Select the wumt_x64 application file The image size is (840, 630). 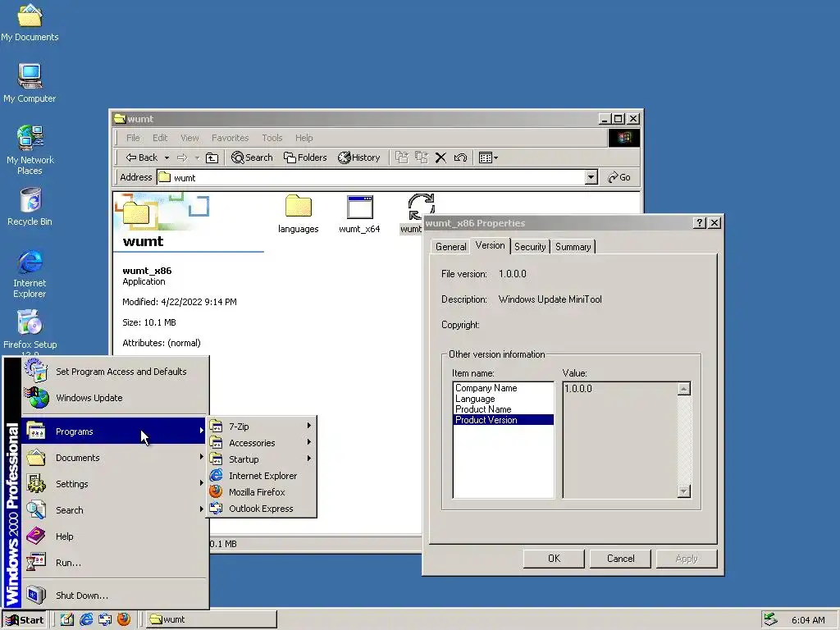click(x=359, y=214)
